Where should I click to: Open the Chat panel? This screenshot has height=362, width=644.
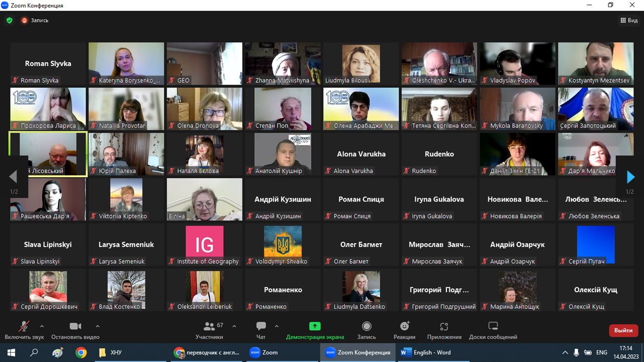[x=261, y=326]
